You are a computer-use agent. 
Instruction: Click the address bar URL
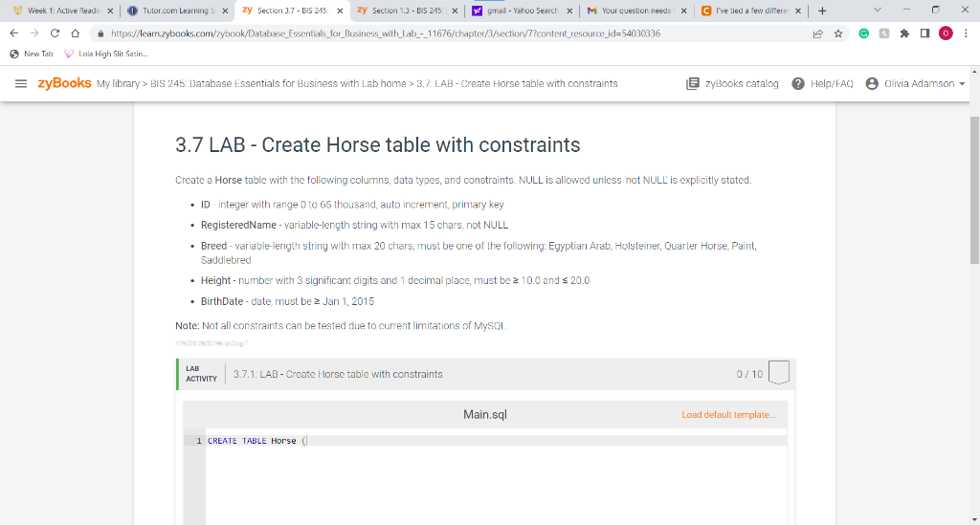pyautogui.click(x=385, y=33)
